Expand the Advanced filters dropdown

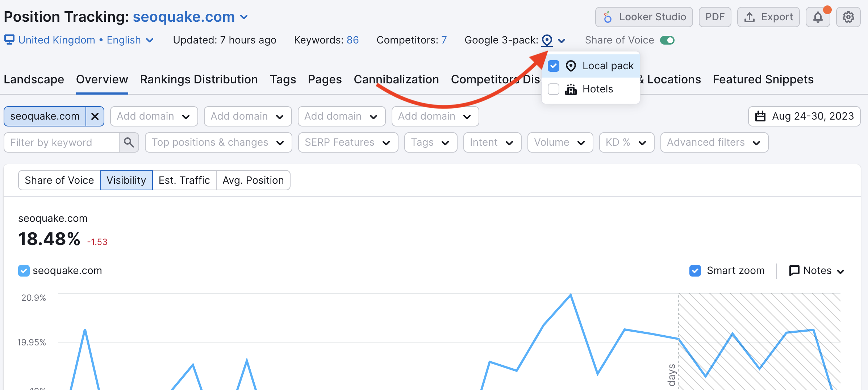coord(714,142)
